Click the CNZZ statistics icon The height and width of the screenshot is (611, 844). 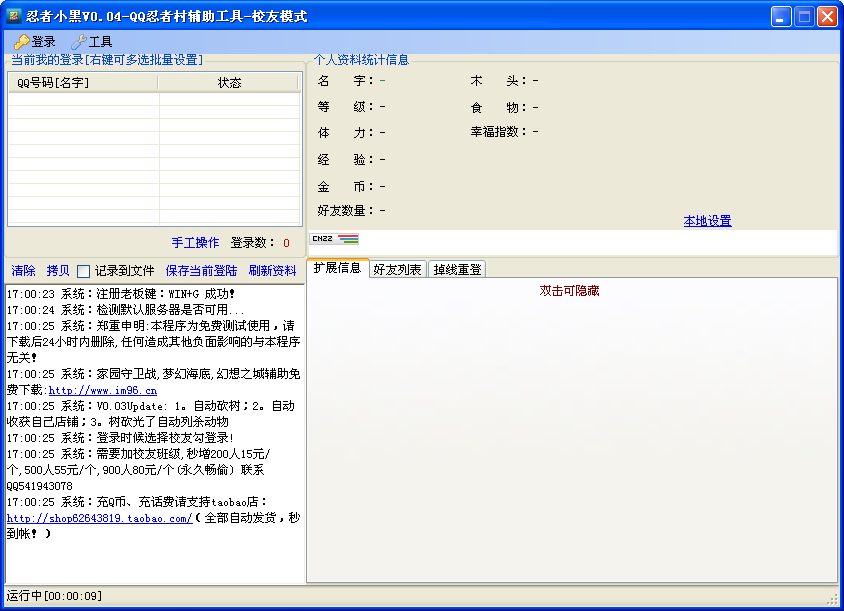(335, 239)
